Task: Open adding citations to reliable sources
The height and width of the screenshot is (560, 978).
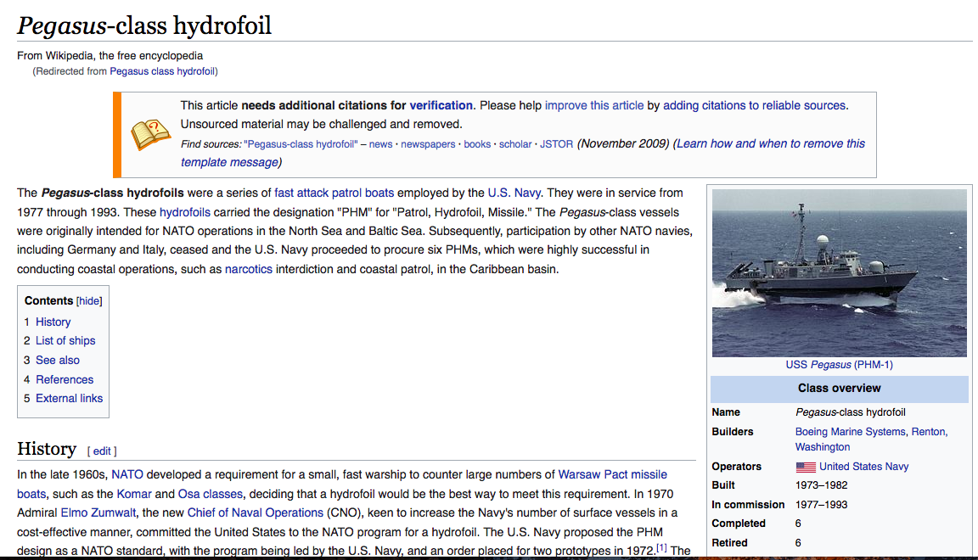Action: pyautogui.click(x=754, y=105)
